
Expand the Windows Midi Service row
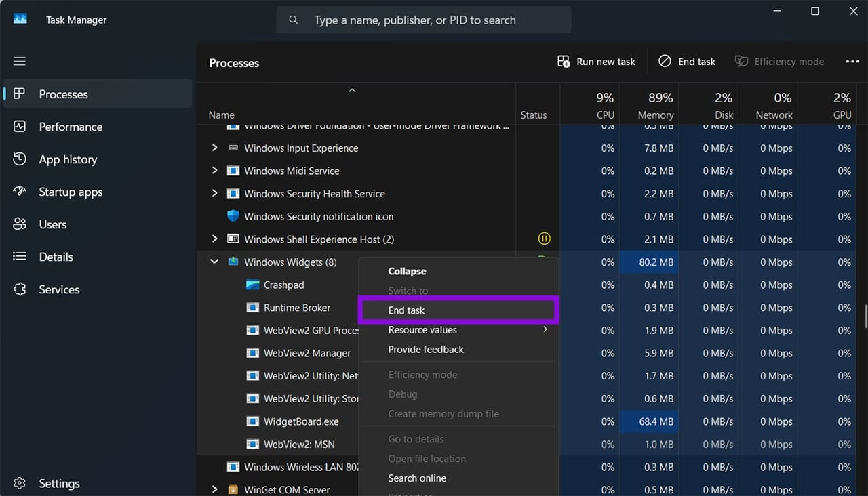pos(214,171)
